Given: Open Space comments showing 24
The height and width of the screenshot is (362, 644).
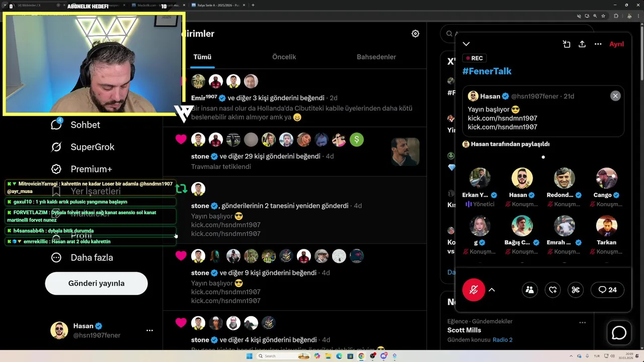Looking at the screenshot, I should pyautogui.click(x=607, y=290).
